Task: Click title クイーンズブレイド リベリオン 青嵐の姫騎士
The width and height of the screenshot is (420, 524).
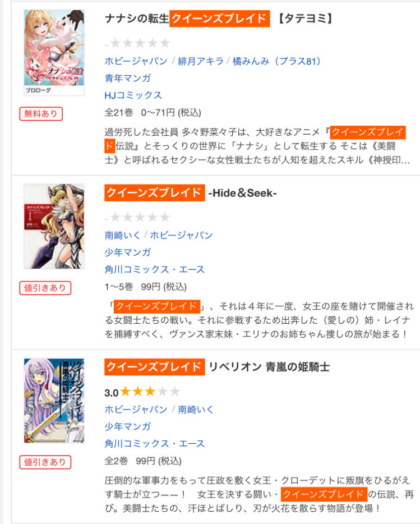Action: 217,367
